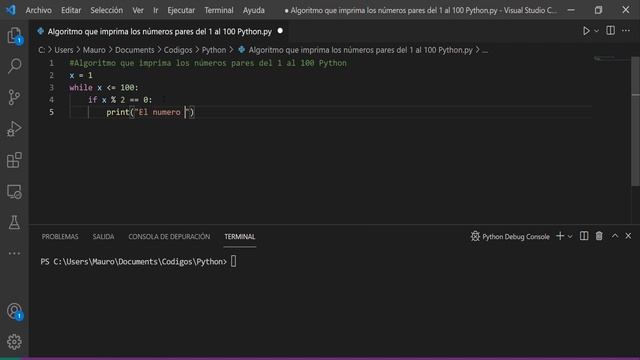Screen dimensions: 640x360
Task: Switch to the SALIDA tab
Action: coord(103,237)
